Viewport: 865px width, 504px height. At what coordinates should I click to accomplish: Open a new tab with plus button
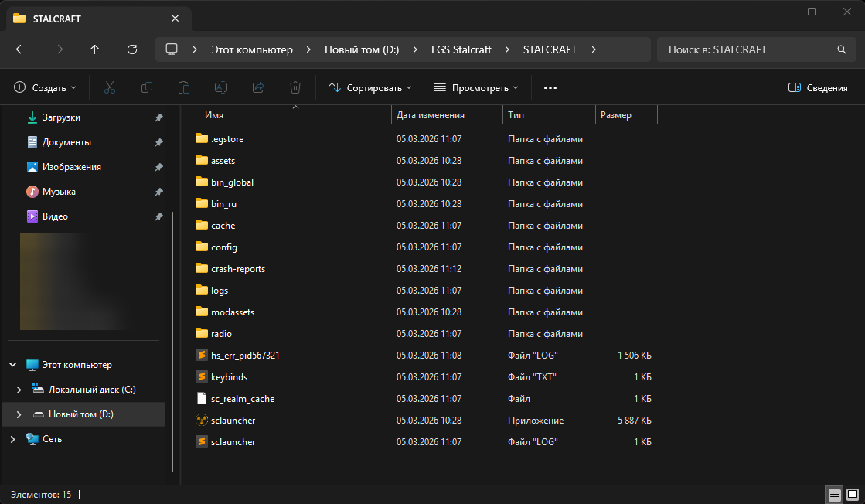(209, 19)
